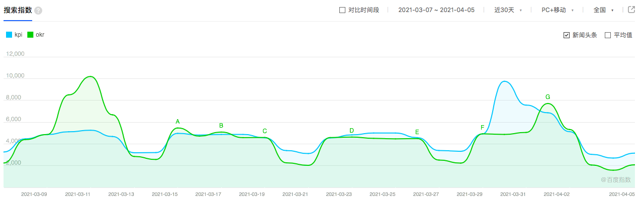Open the 近30天 time range dropdown
The image size is (644, 200).
tap(508, 10)
